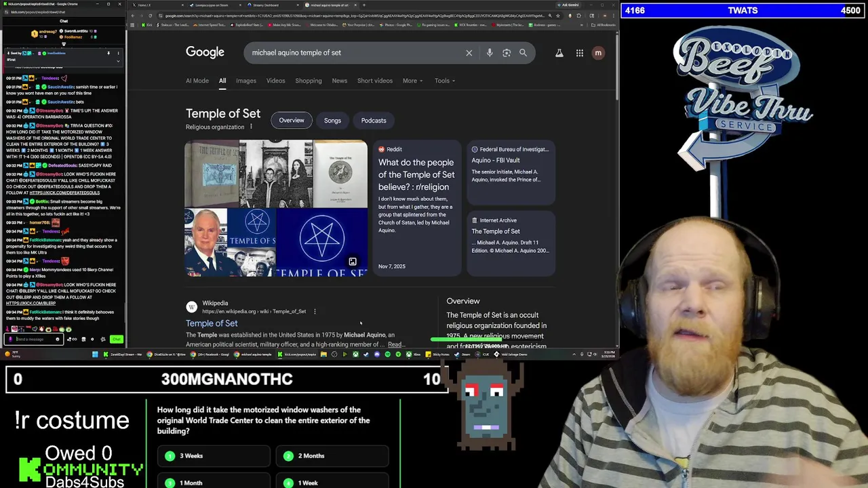
Task: Open the Wikipedia Temple of Set link
Action: click(x=212, y=323)
